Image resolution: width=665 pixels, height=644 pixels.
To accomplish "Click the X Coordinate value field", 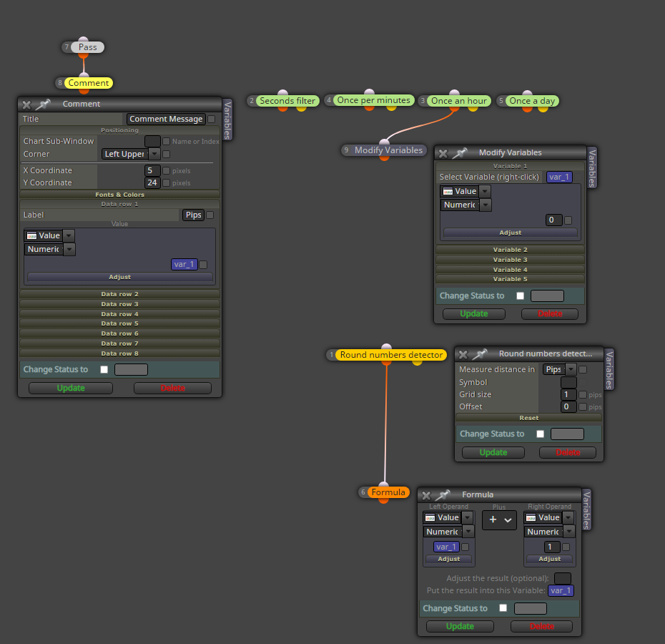I will coord(152,170).
